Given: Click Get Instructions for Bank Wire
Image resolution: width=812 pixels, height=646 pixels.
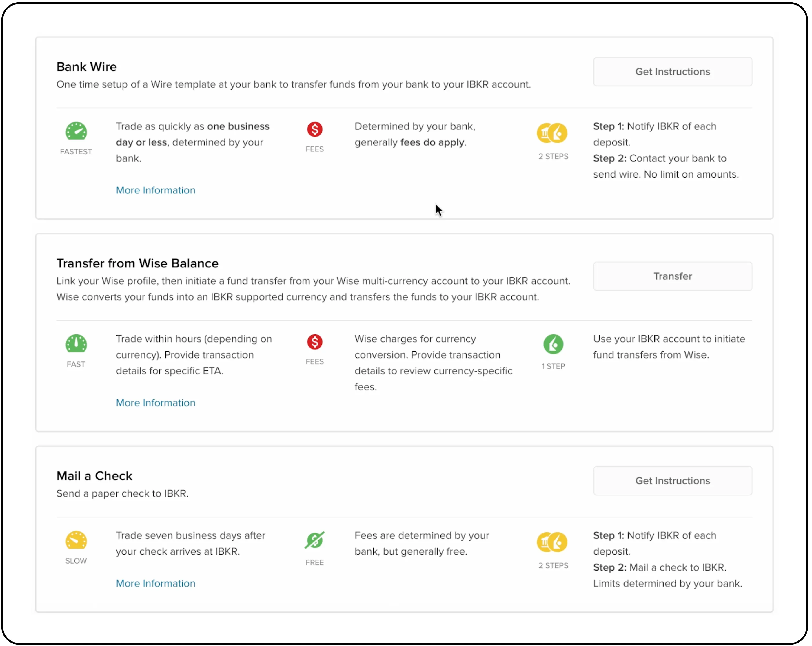Looking at the screenshot, I should point(672,72).
